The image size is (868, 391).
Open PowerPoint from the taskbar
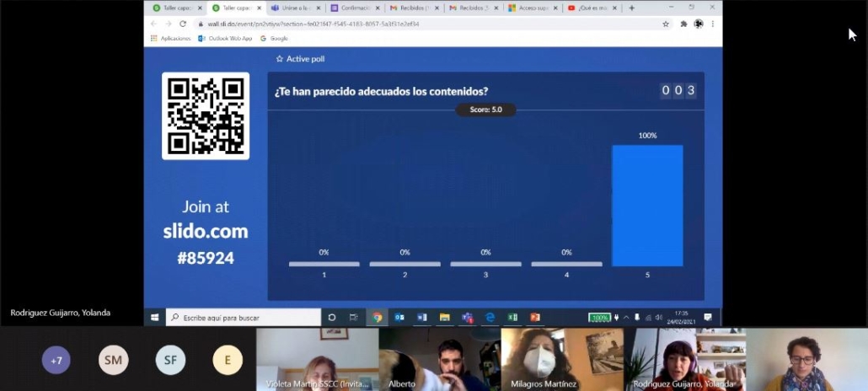tap(535, 318)
